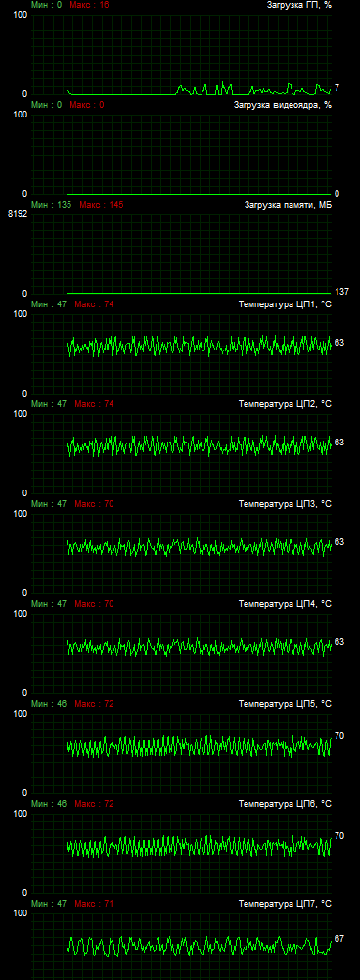The width and height of the screenshot is (360, 980).
Task: Click the '100' scale label of Загрузка ГП graph
Action: click(20, 14)
